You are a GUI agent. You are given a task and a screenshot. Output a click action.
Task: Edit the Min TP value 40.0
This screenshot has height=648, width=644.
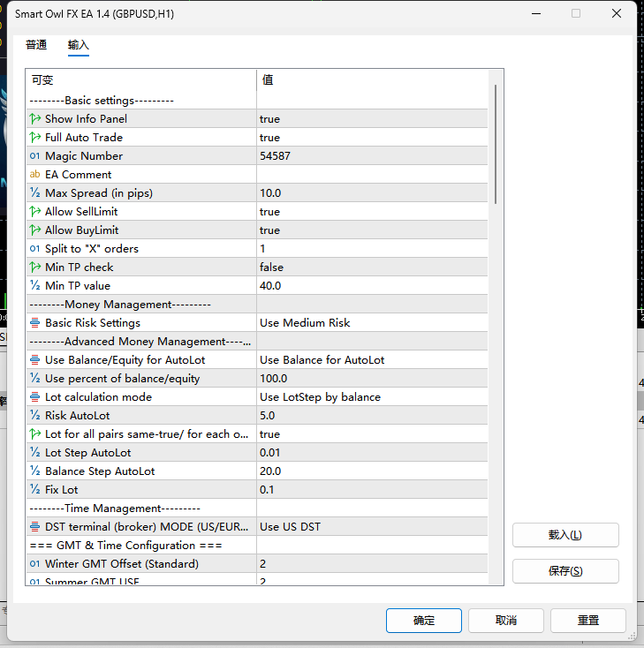click(372, 286)
